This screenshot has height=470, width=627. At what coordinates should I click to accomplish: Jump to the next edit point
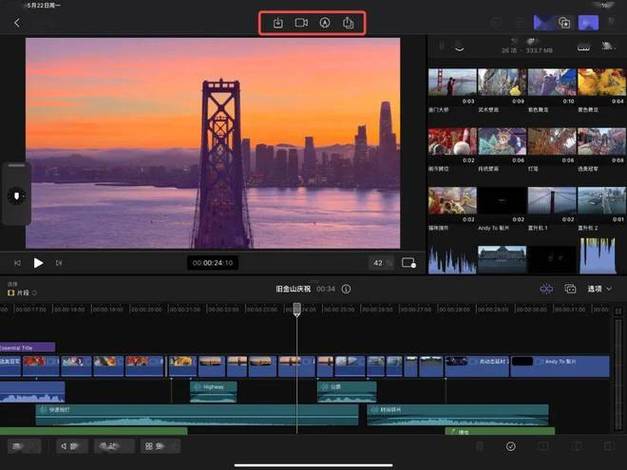click(59, 263)
